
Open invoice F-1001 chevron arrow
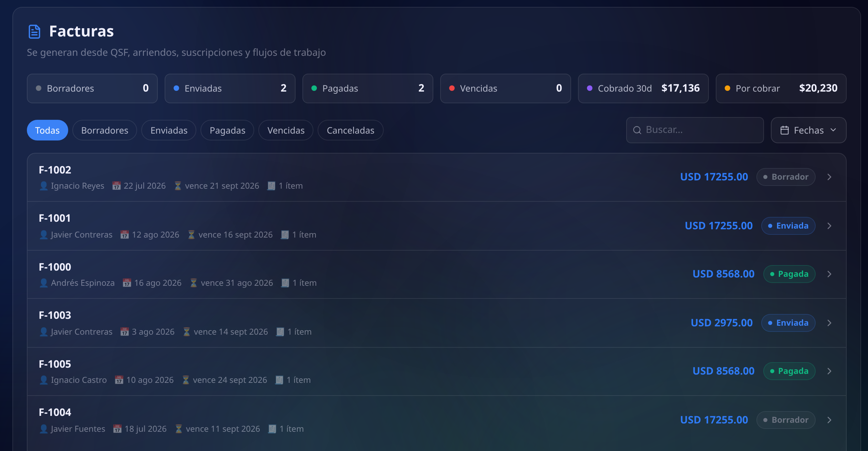pos(829,226)
